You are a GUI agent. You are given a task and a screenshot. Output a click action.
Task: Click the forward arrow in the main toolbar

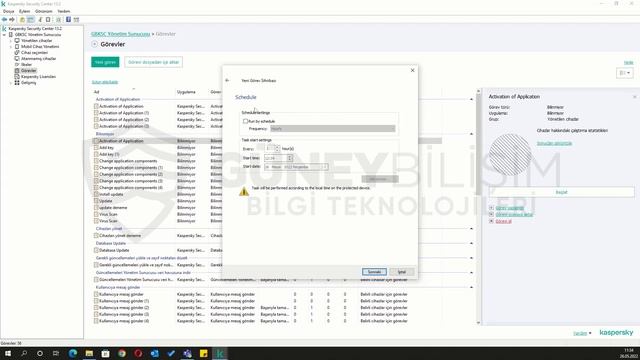(x=12, y=20)
